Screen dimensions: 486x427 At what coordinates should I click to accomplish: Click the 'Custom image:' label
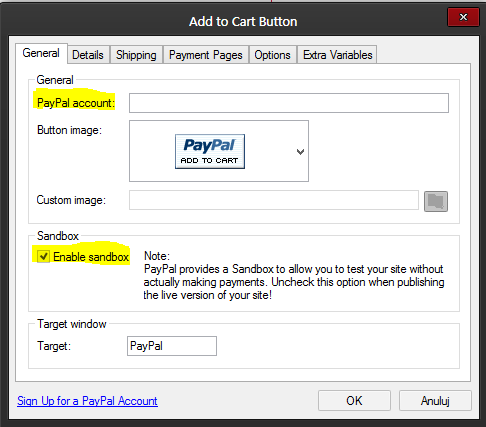tap(71, 200)
